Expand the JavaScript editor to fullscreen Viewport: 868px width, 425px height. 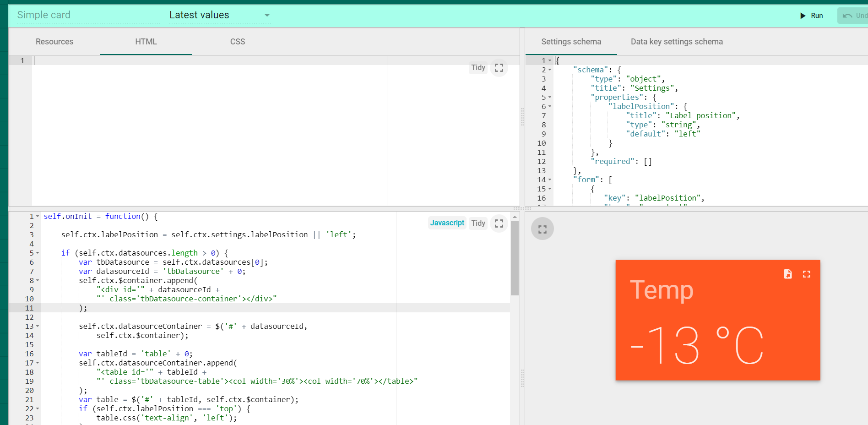tap(499, 223)
